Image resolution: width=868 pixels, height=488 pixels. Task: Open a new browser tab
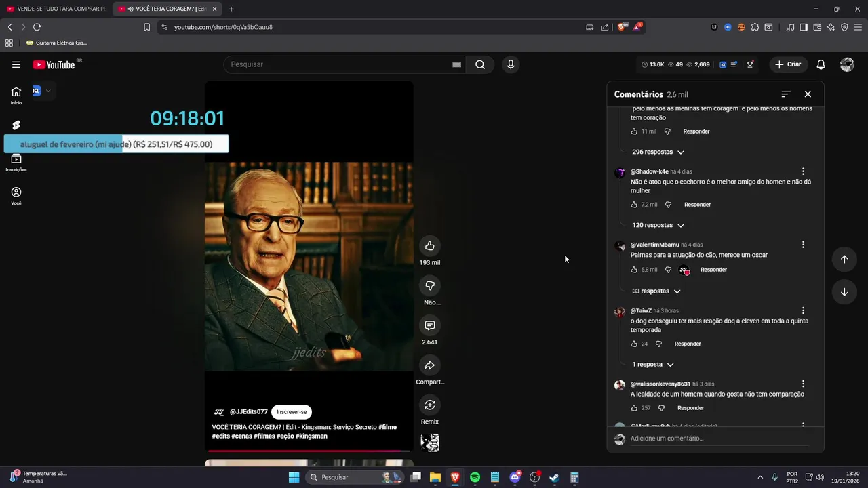click(231, 9)
